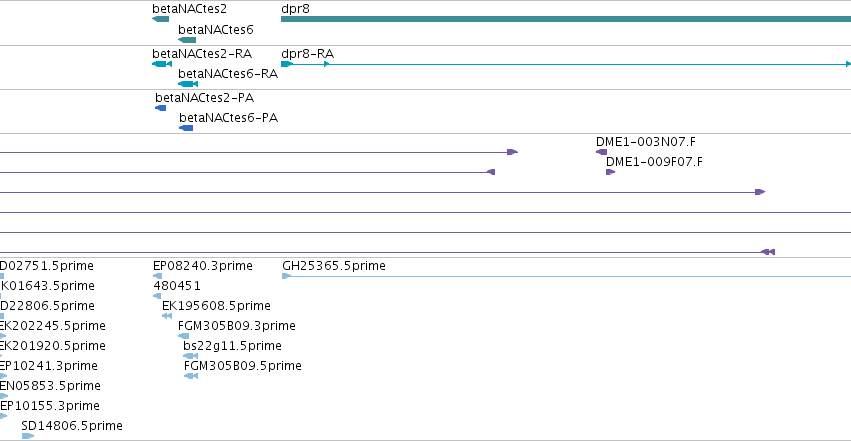Click the dpr8 gene label
The image size is (851, 441).
(295, 9)
